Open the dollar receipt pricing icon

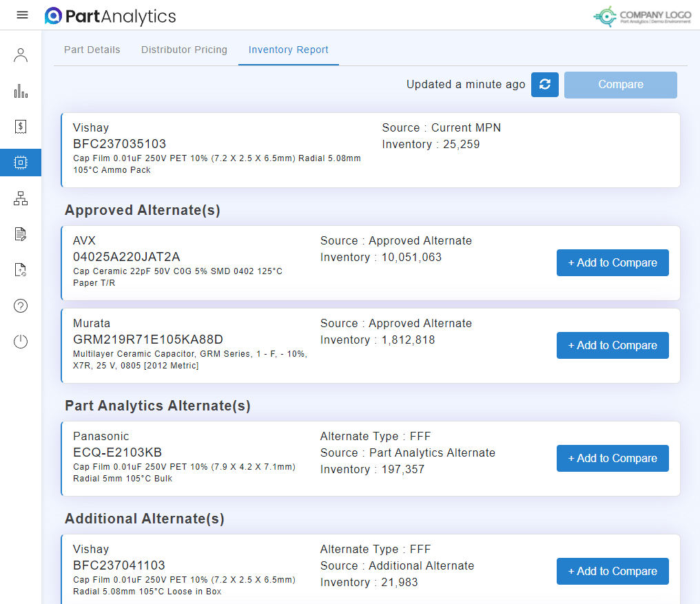coord(21,127)
